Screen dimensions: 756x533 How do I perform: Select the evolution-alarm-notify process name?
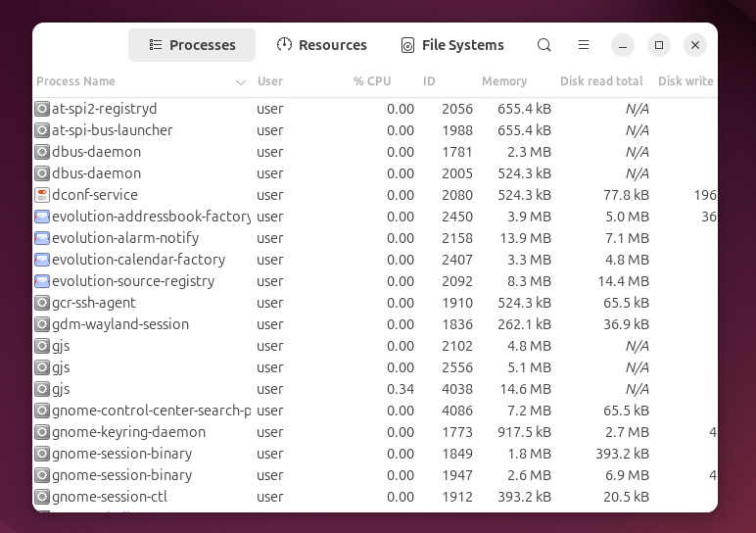coord(125,238)
